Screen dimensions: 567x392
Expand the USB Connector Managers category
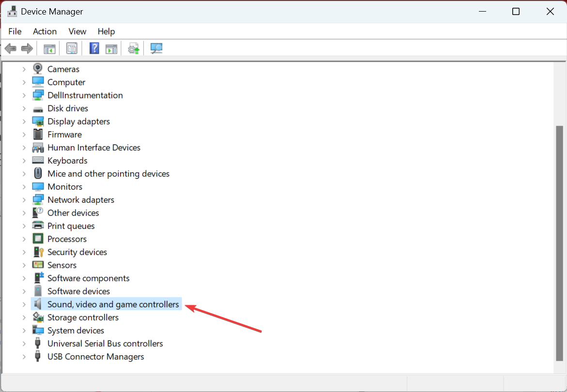point(24,357)
